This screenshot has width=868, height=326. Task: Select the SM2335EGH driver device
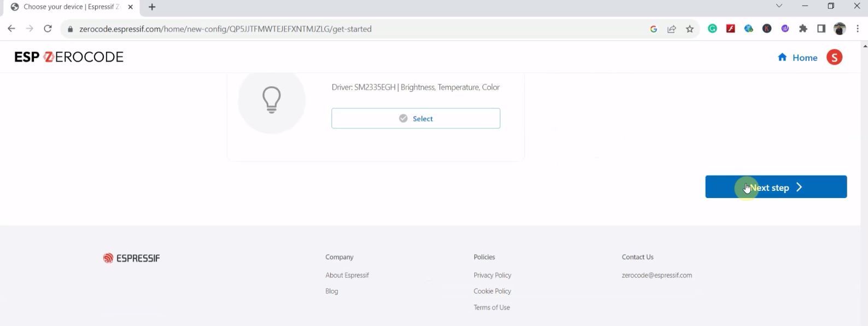[415, 119]
